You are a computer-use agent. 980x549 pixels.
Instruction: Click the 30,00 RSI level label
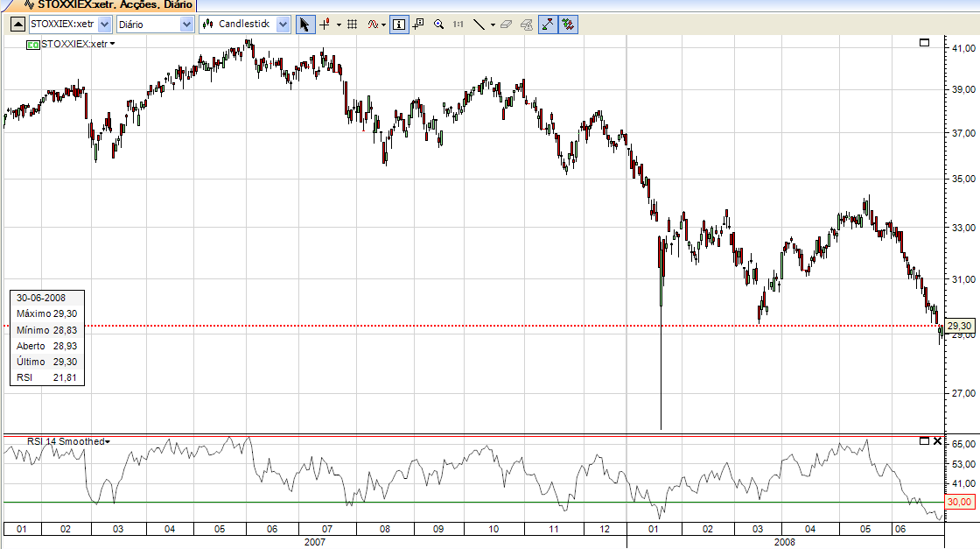[x=959, y=502]
